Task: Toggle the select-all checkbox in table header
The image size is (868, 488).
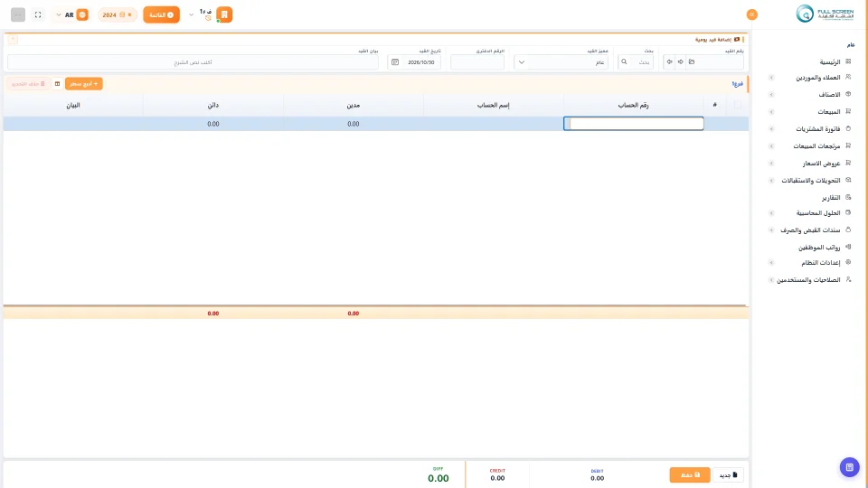Action: (738, 105)
